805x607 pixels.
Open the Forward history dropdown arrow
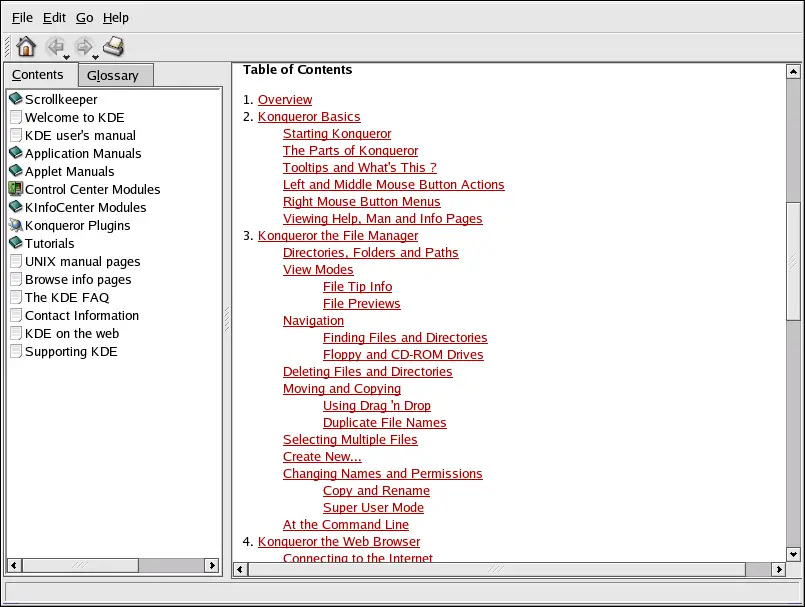coord(97,56)
